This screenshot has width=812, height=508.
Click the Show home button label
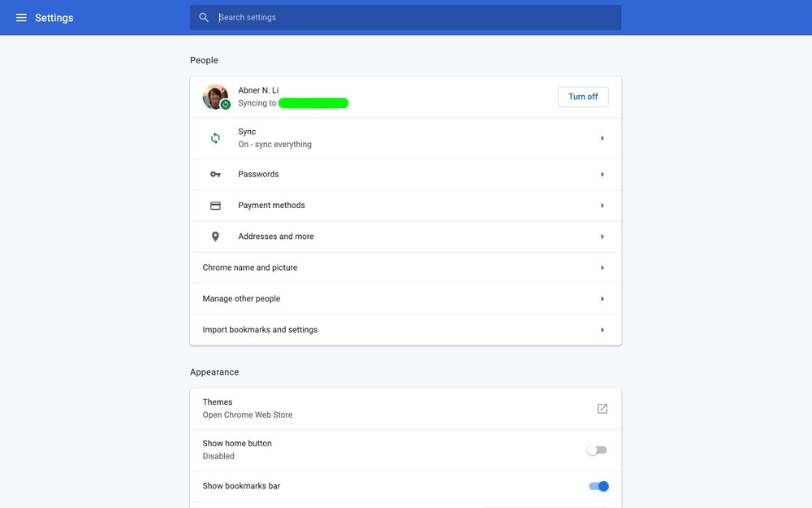(x=237, y=444)
